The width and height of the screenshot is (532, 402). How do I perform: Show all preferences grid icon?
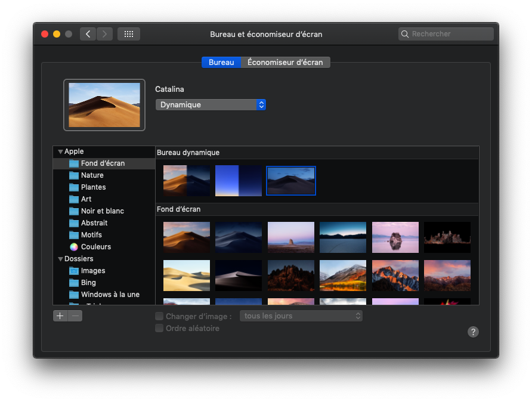point(129,34)
